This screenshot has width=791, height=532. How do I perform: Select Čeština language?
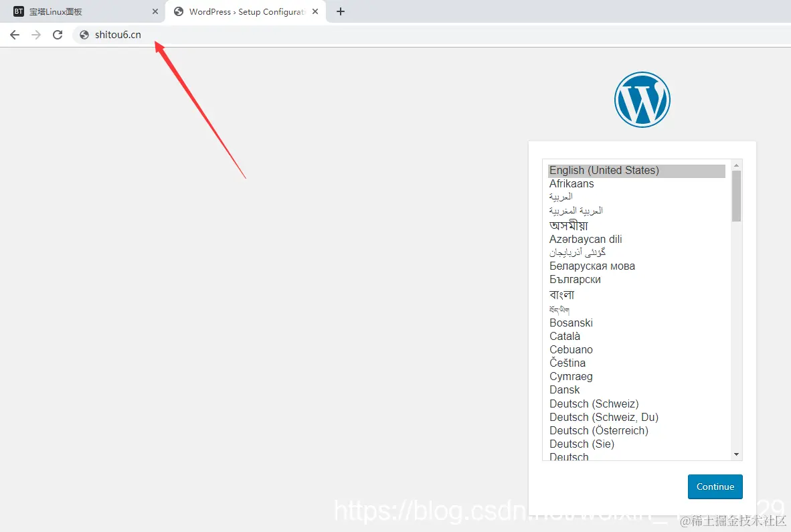(636, 363)
